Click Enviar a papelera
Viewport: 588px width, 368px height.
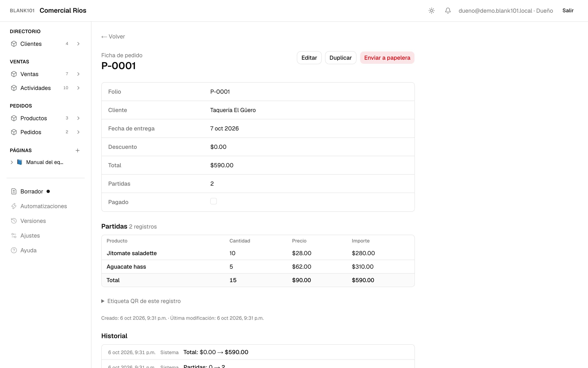387,58
